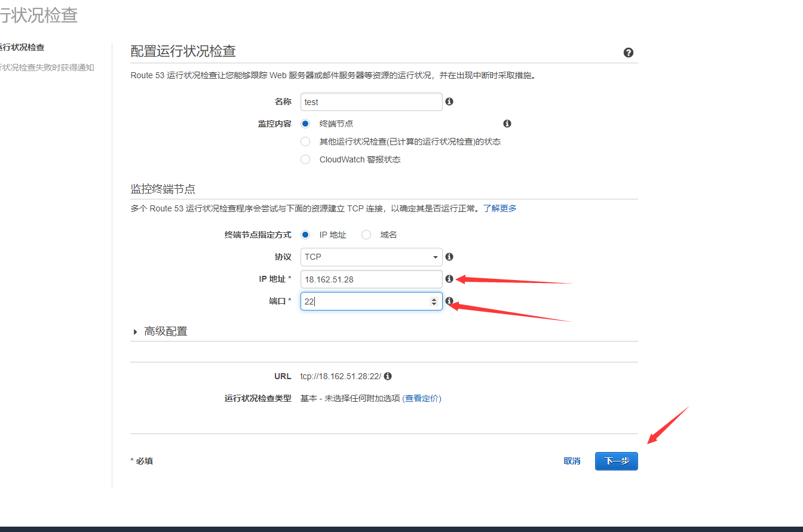Click the info icon next to IP 地址
803x532 pixels.
pyautogui.click(x=449, y=279)
